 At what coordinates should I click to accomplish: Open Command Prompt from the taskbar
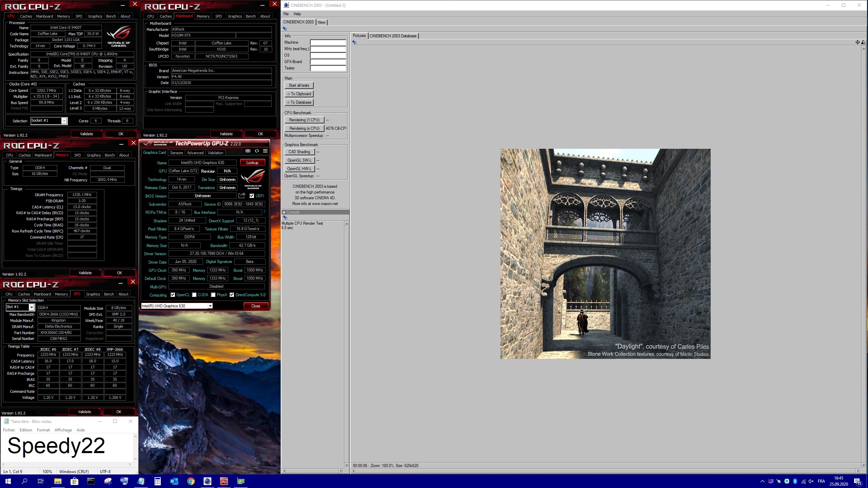point(91,481)
